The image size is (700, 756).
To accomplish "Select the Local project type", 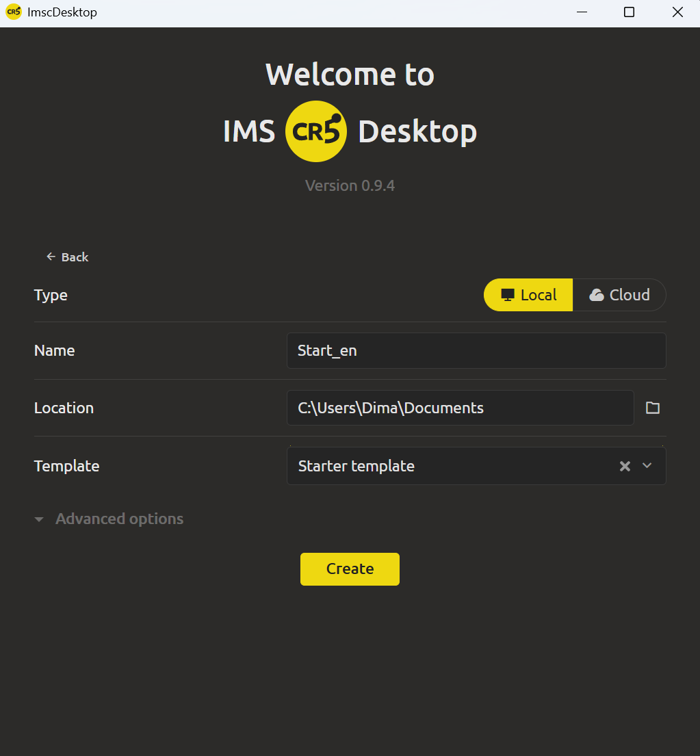I will coord(528,295).
